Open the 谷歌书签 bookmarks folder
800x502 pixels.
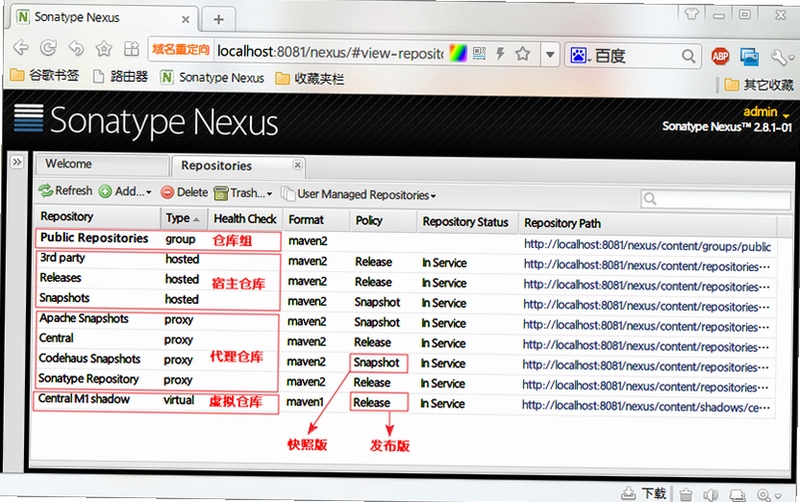[45, 76]
